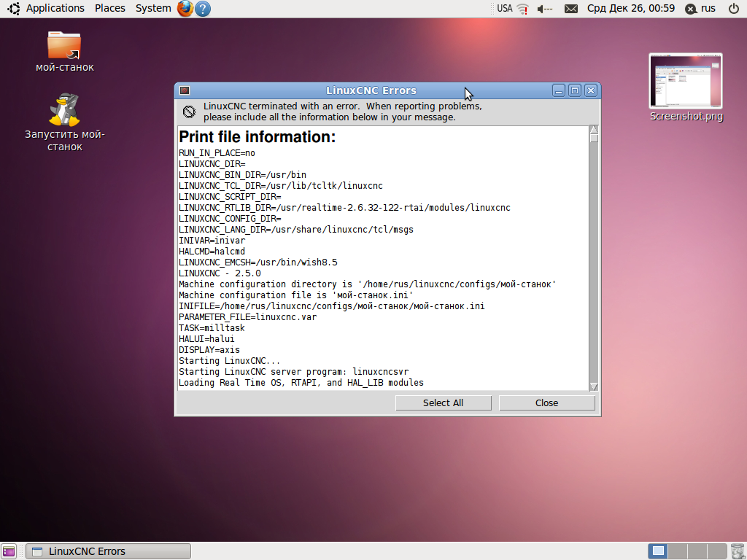
Task: Open the Firefox browser launcher
Action: point(185,9)
